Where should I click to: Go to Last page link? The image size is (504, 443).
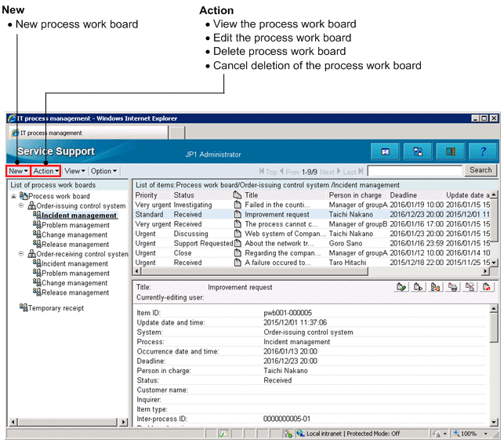pos(353,172)
